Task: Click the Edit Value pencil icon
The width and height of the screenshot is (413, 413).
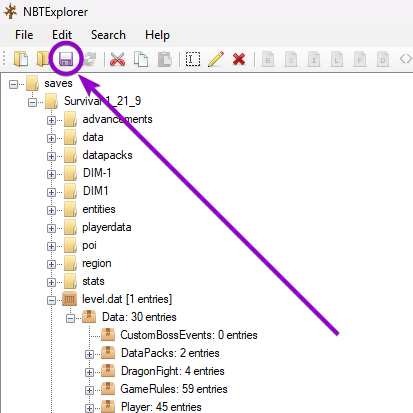Action: [216, 59]
